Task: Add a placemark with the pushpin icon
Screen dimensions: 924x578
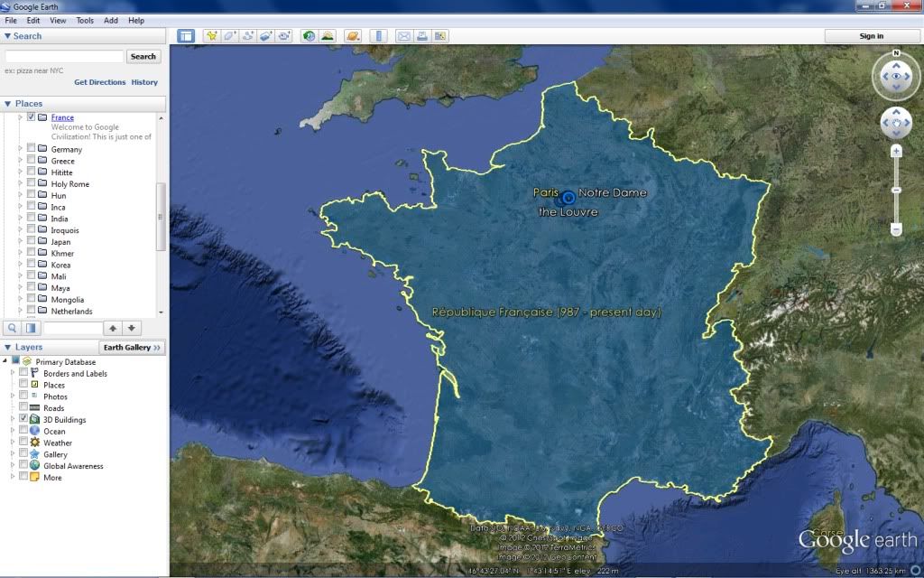Action: (211, 36)
